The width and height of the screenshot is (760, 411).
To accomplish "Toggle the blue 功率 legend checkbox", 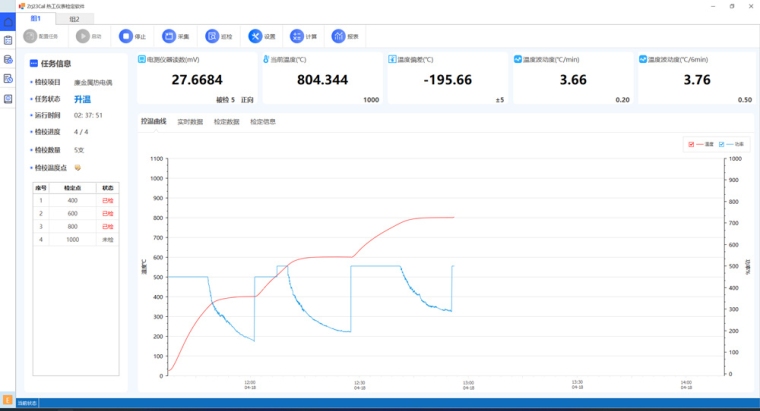I will pos(722,144).
